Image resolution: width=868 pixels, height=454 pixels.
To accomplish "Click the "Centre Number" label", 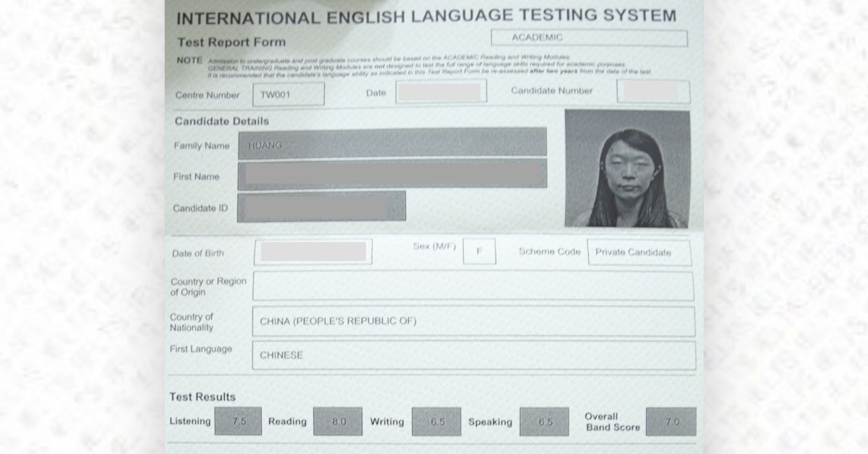I will [x=208, y=95].
